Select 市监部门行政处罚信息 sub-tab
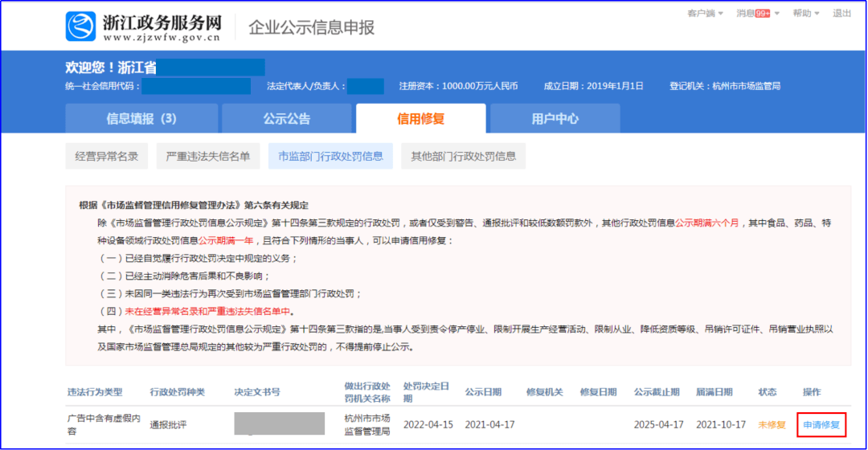The image size is (868, 450). [330, 157]
